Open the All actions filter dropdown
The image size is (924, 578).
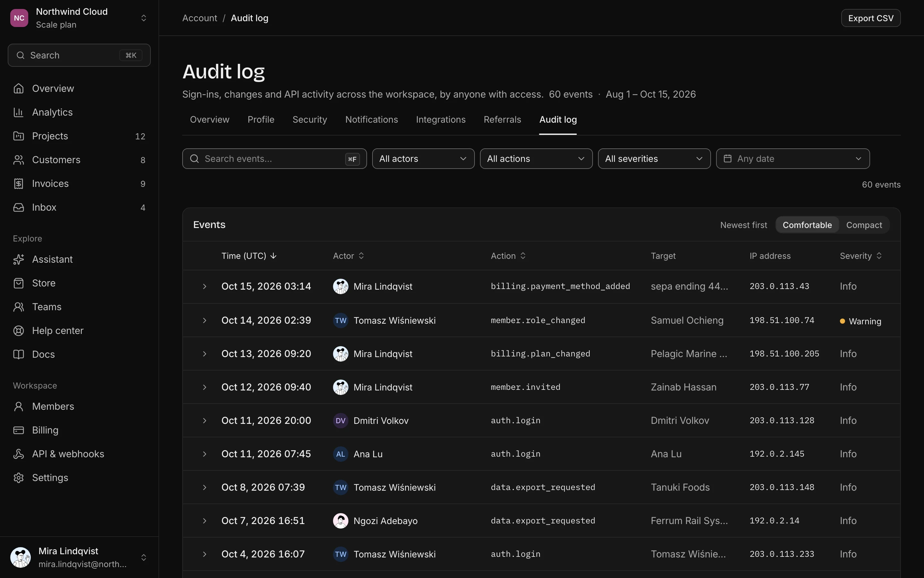pyautogui.click(x=536, y=159)
